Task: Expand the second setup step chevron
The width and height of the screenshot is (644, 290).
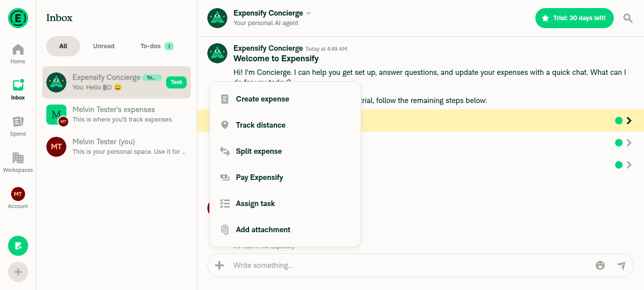Action: pyautogui.click(x=629, y=143)
